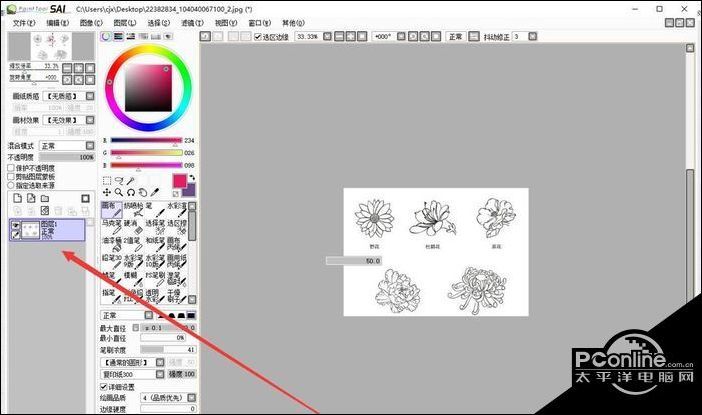Open the 选择 (Selection) menu
The height and width of the screenshot is (415, 702).
(x=158, y=23)
